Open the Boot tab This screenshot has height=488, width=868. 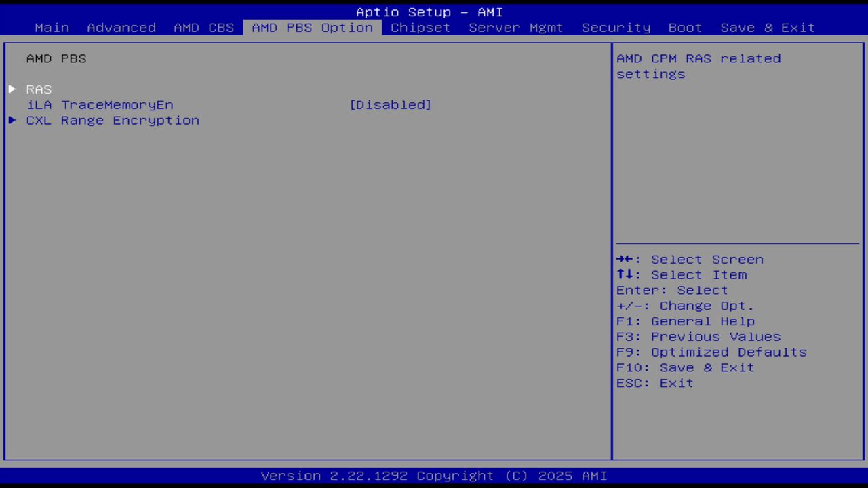[x=685, y=28]
